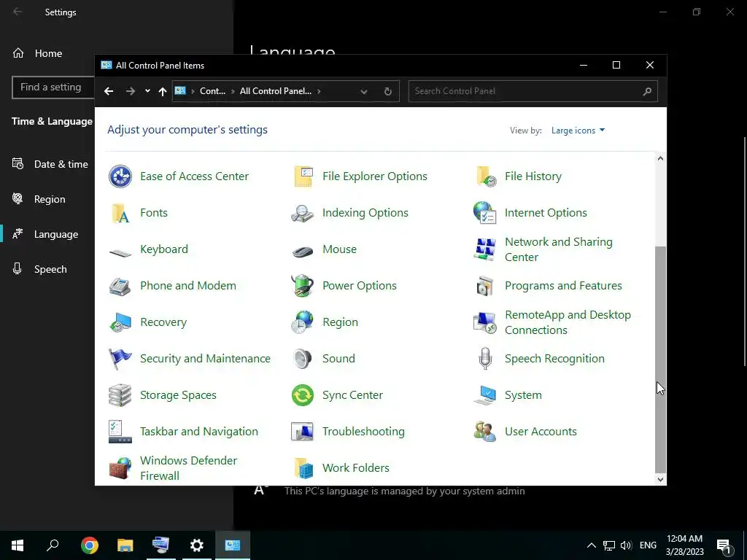The height and width of the screenshot is (560, 747).
Task: Go forward in Control Panel navigation
Action: [x=131, y=91]
